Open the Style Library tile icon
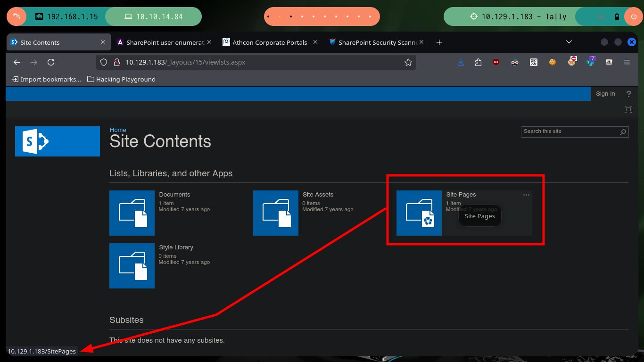The width and height of the screenshot is (644, 362). [132, 266]
